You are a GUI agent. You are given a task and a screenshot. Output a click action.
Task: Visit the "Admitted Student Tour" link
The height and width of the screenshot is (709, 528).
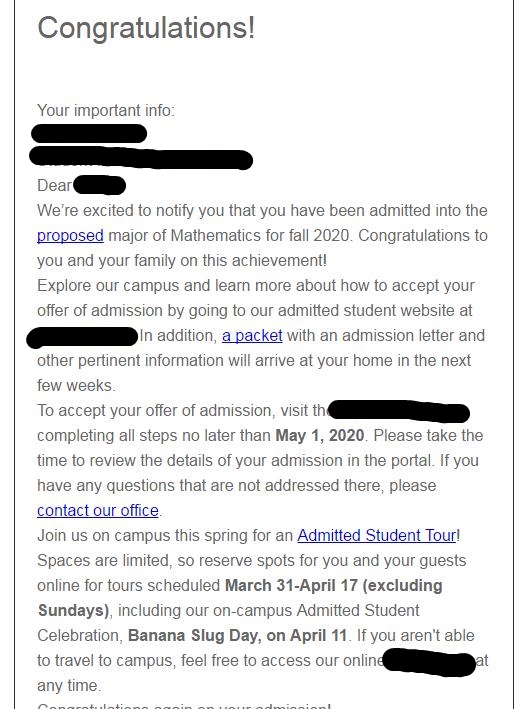(377, 535)
